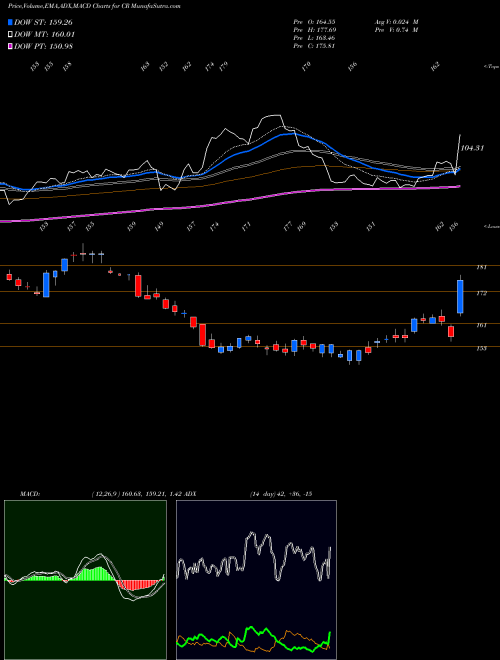
Task: Click the 172 price level label
Action: pyautogui.click(x=481, y=293)
